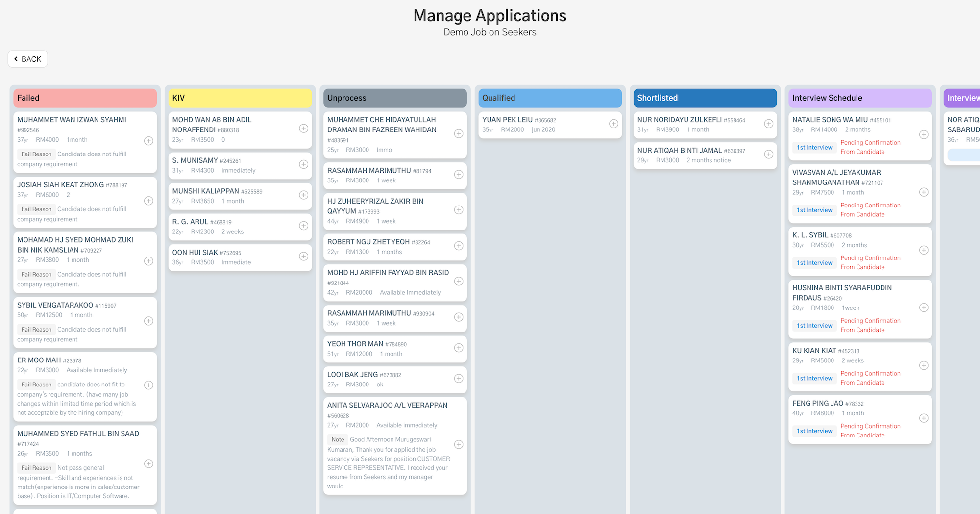
Task: Click plus icon on Rasammah Marimuthu #930904 card
Action: point(459,317)
